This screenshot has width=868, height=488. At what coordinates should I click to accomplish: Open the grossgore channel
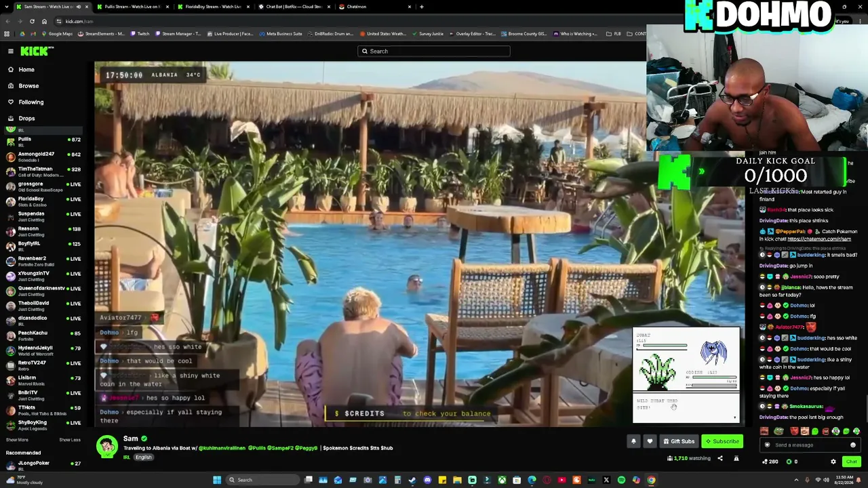tap(43, 186)
